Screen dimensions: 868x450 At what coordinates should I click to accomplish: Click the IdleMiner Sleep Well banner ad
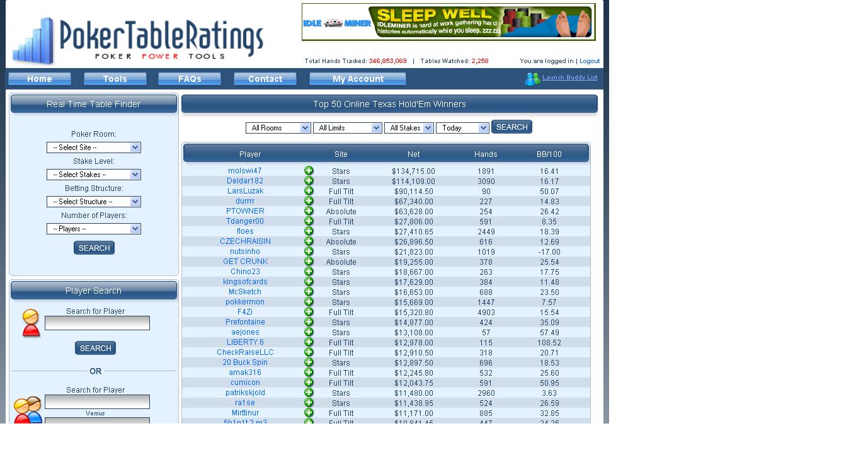tap(448, 22)
